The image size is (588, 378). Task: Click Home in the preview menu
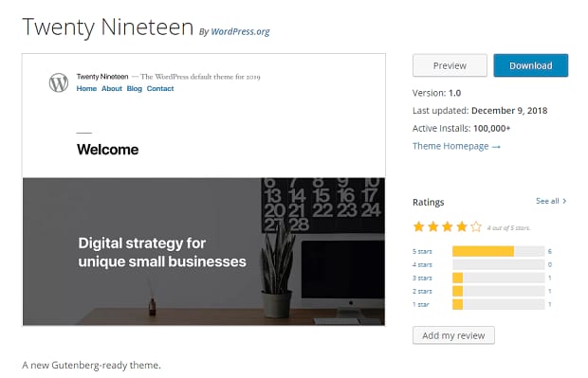click(86, 89)
